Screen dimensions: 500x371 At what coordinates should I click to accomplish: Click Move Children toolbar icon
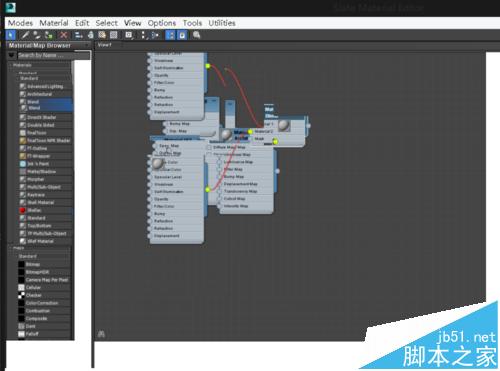tap(79, 35)
